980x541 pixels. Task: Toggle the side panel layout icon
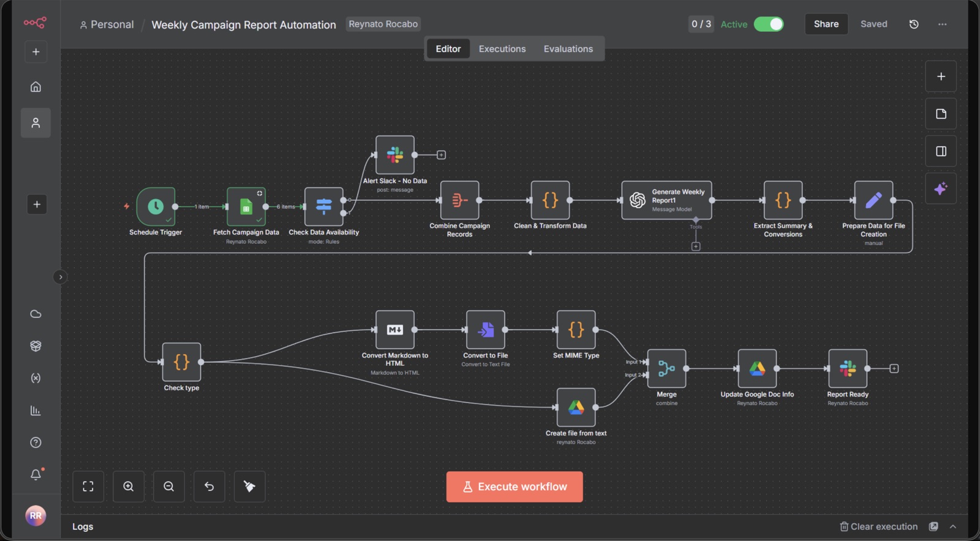(941, 151)
